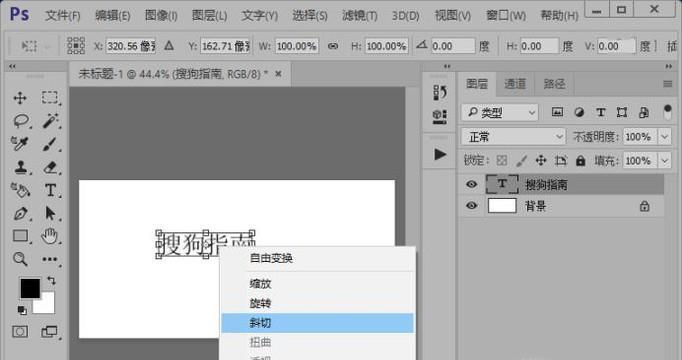This screenshot has width=682, height=360.
Task: Select the Rectangular Marquee tool
Action: point(50,97)
